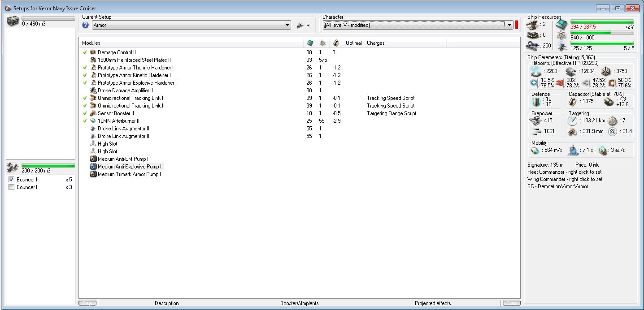This screenshot has height=310, width=644.
Task: Toggle Bouncer I x5 drone checkbox
Action: 12,180
